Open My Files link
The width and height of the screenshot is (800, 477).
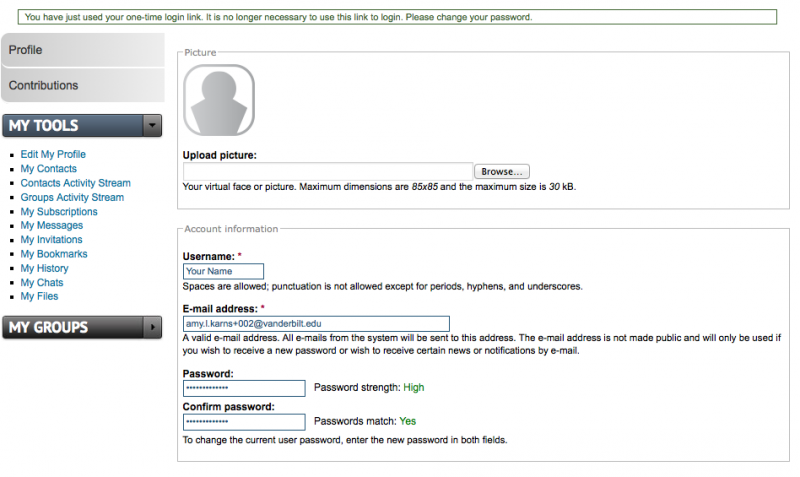pyautogui.click(x=40, y=297)
